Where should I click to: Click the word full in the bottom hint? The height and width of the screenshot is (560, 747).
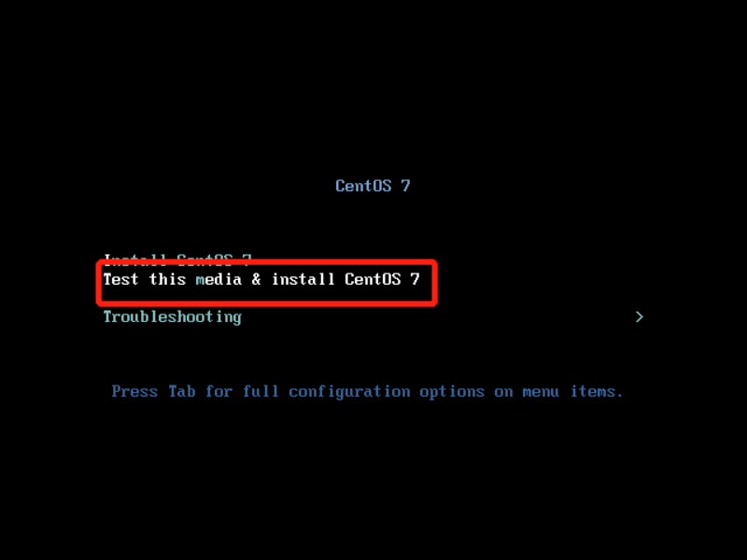(261, 391)
